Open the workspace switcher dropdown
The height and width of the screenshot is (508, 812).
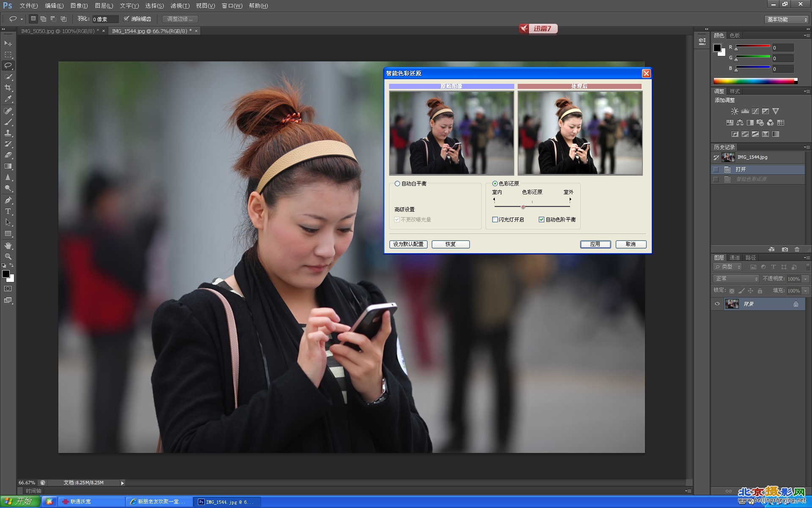click(x=787, y=19)
